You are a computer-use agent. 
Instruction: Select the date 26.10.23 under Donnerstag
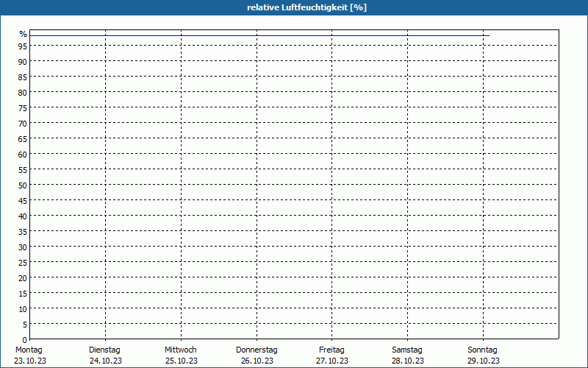tap(257, 361)
